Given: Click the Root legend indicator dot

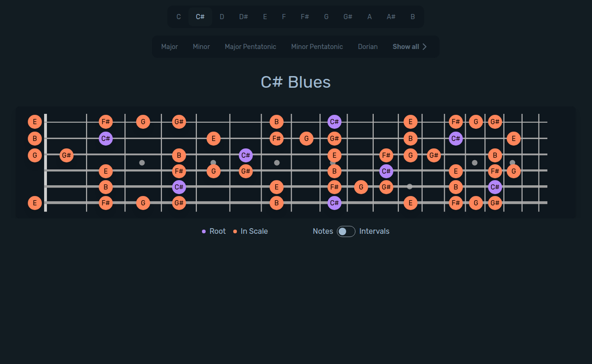Looking at the screenshot, I should click(204, 231).
